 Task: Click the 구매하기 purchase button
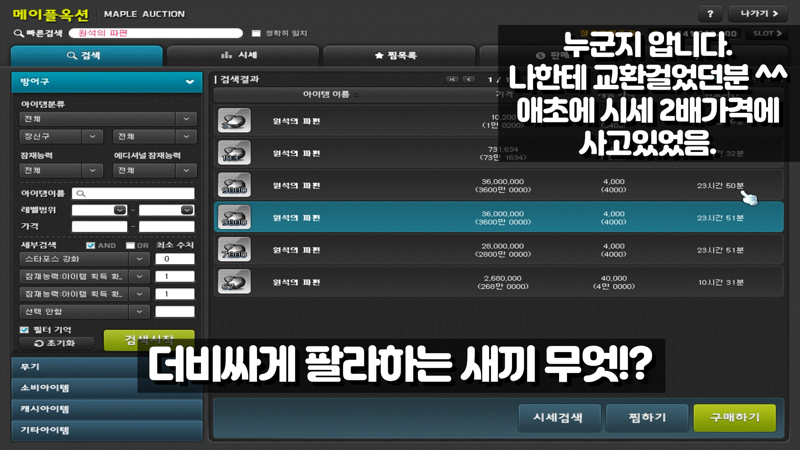[x=735, y=418]
